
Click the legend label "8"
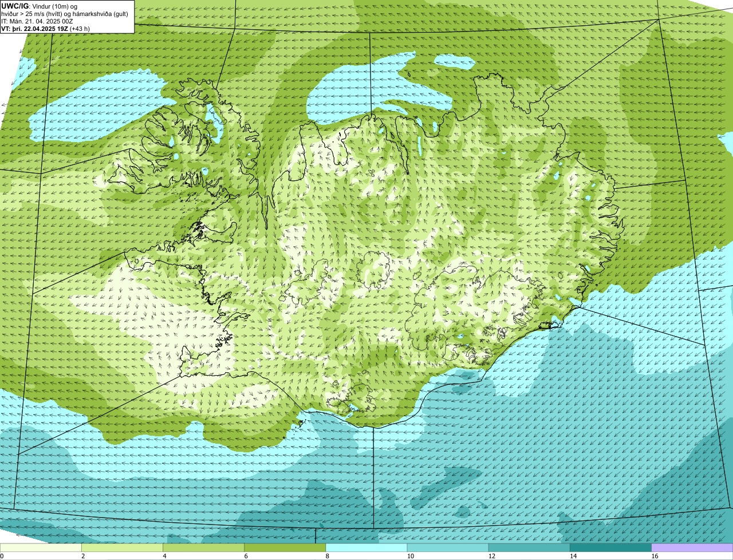click(x=328, y=556)
